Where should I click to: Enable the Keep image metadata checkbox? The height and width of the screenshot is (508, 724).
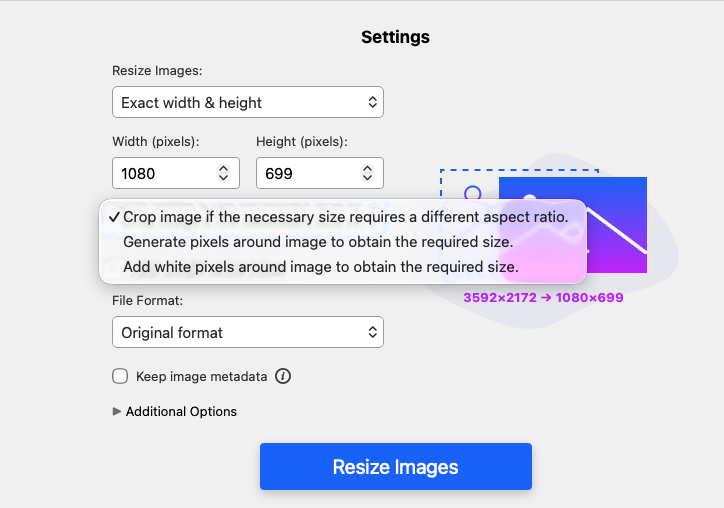[x=120, y=376]
